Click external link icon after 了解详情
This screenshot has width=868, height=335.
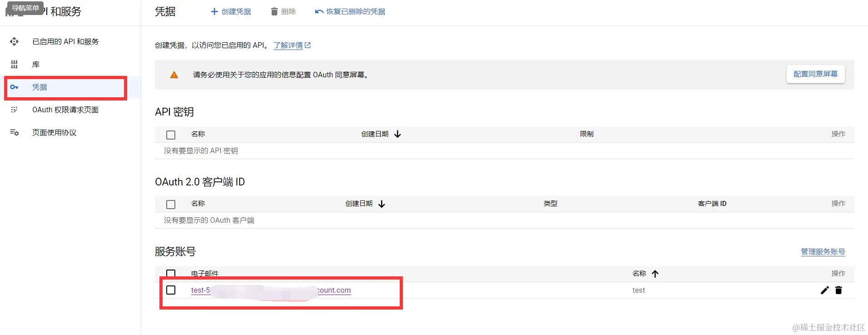pos(308,45)
